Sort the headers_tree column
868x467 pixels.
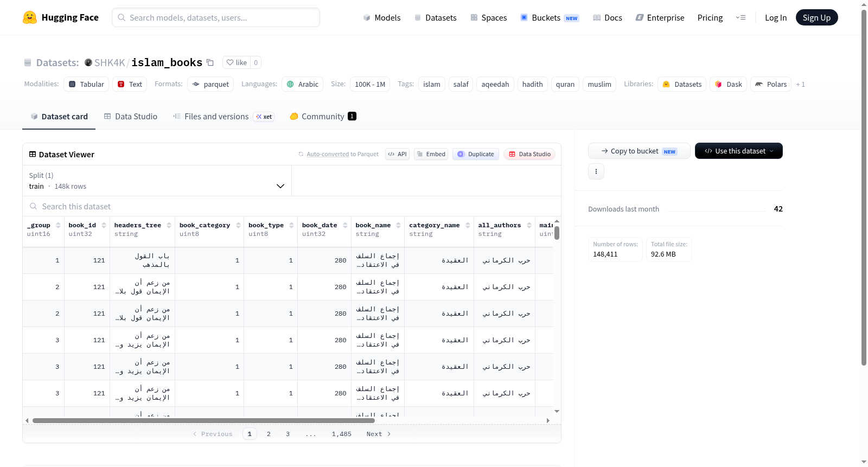tap(169, 225)
